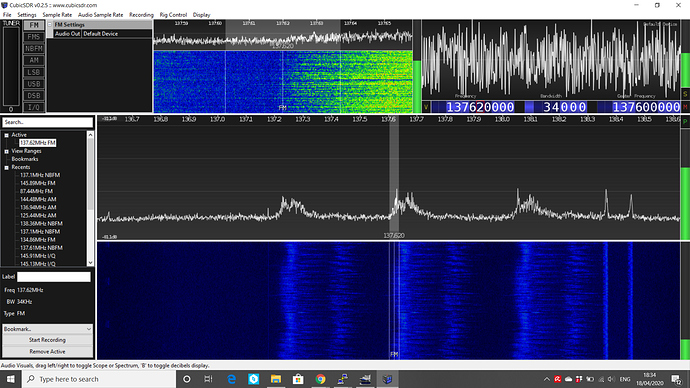
Task: Toggle the solo (S) button
Action: point(685,94)
